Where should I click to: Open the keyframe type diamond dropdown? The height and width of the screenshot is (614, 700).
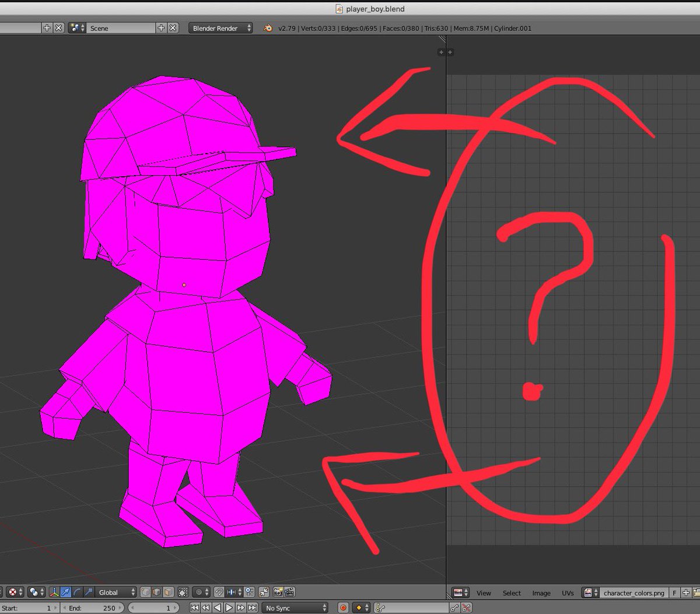tap(362, 608)
